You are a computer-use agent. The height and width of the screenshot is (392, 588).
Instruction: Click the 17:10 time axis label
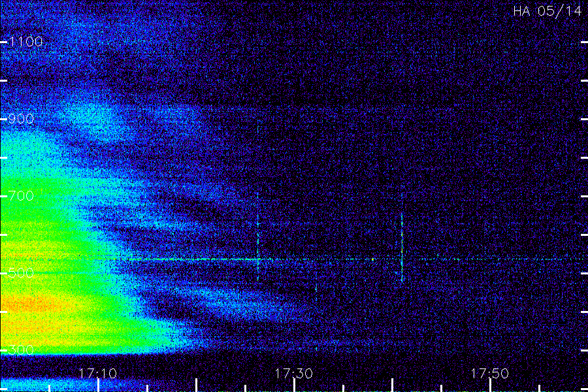coord(98,374)
